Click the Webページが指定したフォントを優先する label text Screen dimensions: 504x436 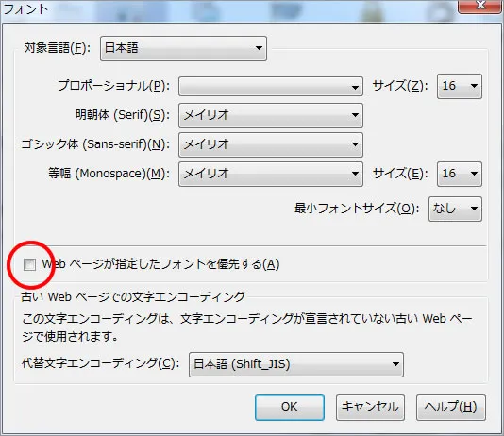[160, 264]
